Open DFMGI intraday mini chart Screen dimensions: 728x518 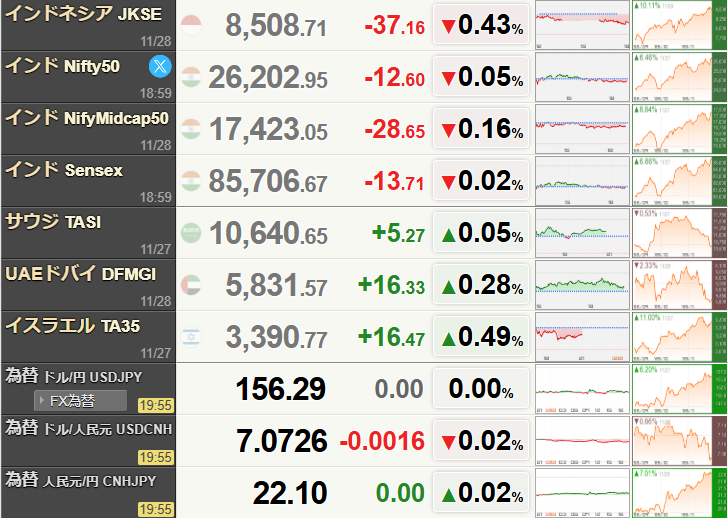coord(582,285)
